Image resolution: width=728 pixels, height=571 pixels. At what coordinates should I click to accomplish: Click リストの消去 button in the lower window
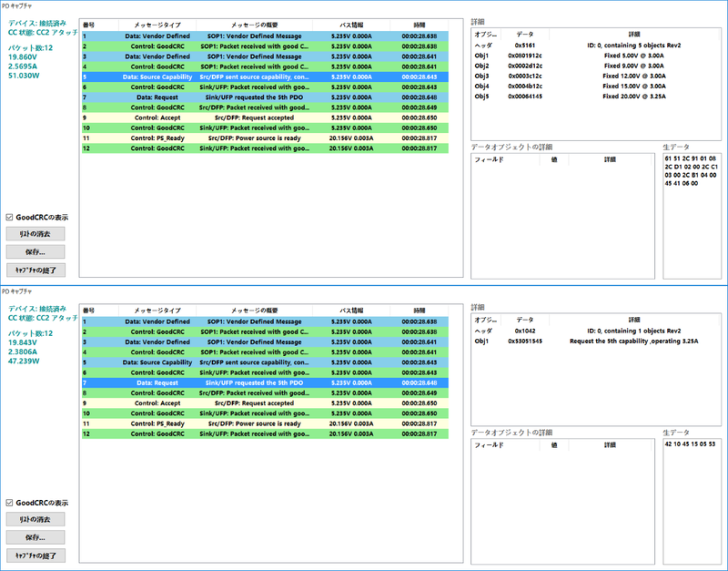(35, 519)
